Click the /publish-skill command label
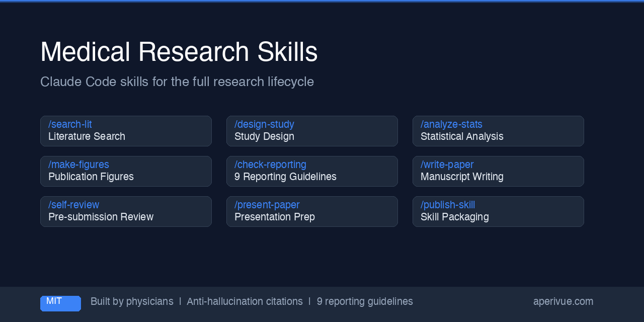This screenshot has width=644, height=322. pos(448,205)
